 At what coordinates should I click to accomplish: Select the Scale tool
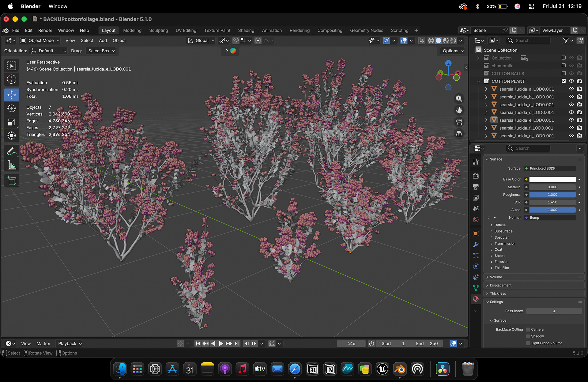pos(12,122)
